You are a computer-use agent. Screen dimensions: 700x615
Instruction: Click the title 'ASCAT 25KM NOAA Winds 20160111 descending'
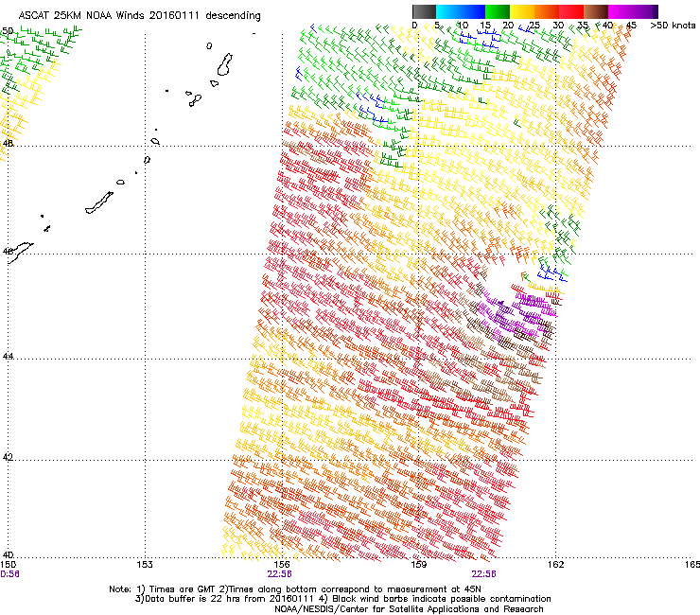pos(139,15)
